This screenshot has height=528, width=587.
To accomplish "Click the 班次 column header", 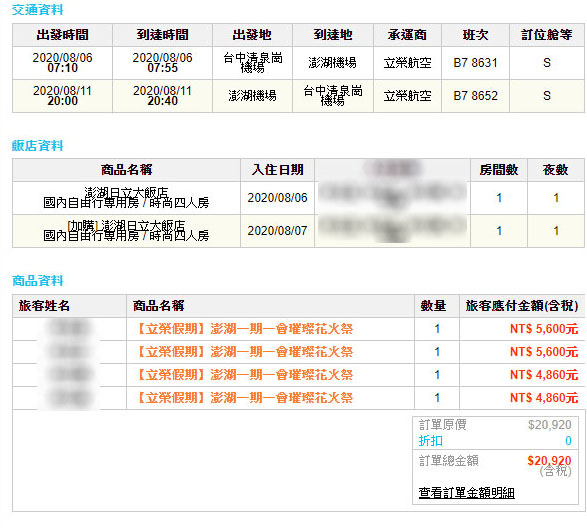I will (x=475, y=35).
